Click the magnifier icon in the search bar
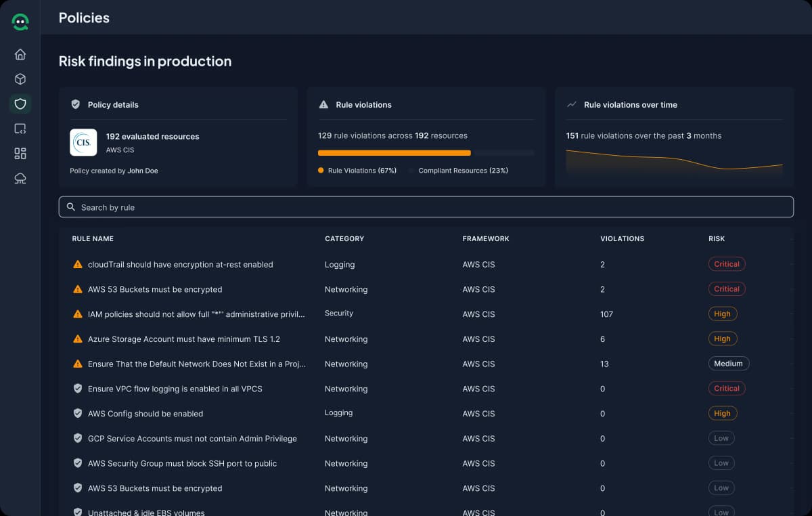The width and height of the screenshot is (812, 516). tap(71, 207)
